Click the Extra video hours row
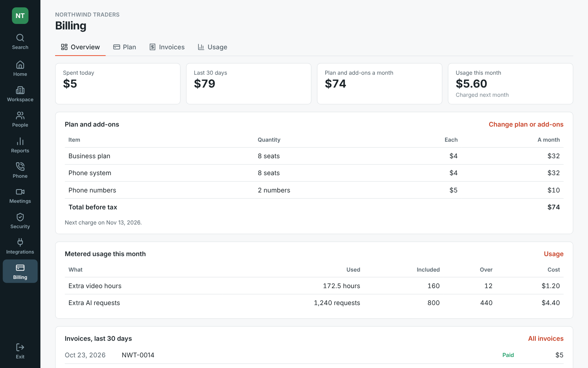 [x=314, y=286]
